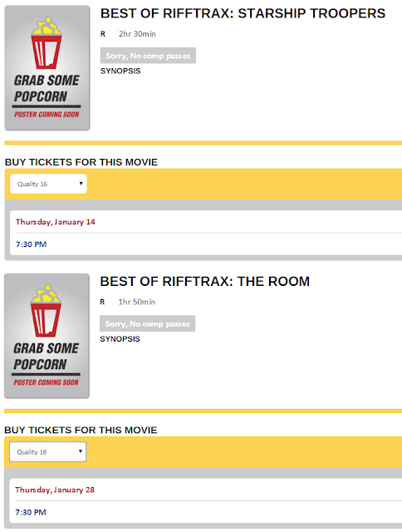Open the Quality 16 dropdown for Starship Troopers
The image size is (402, 532).
(x=48, y=184)
